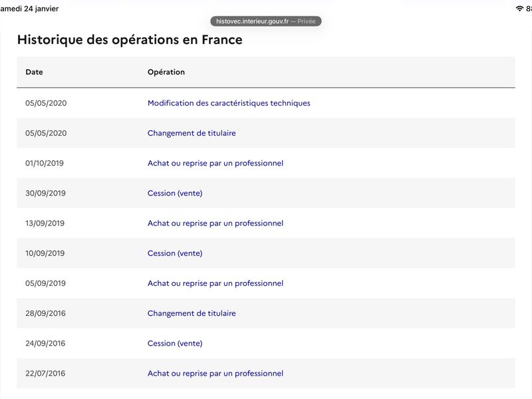The image size is (532, 399).
Task: Click Achat ou reprise entry from 22/07/2016
Action: [215, 374]
